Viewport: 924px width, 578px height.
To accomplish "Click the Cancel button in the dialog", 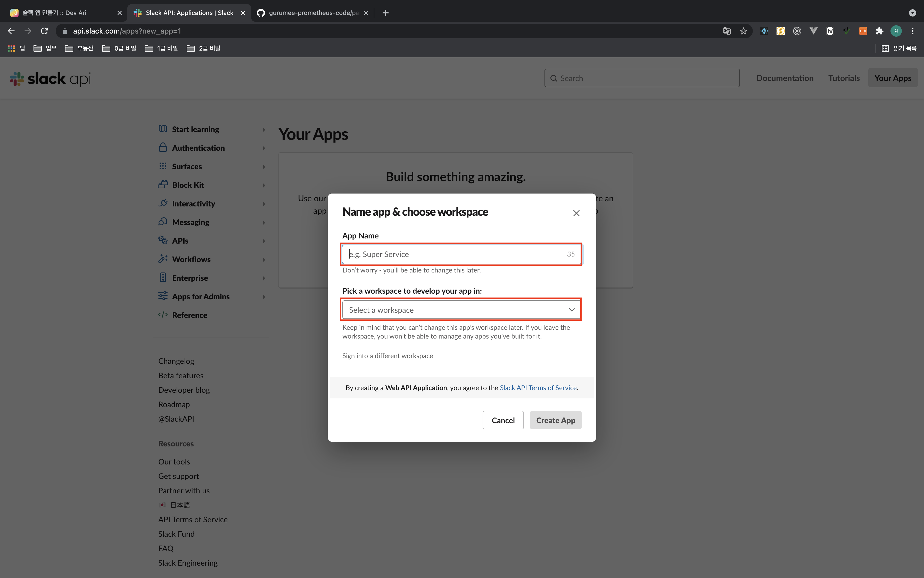I will pos(503,420).
